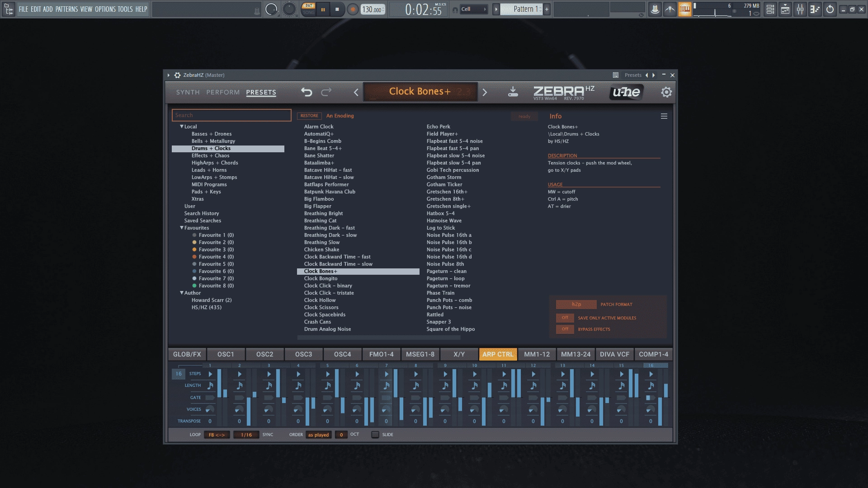Open Info panel hamburger menu

pos(664,116)
